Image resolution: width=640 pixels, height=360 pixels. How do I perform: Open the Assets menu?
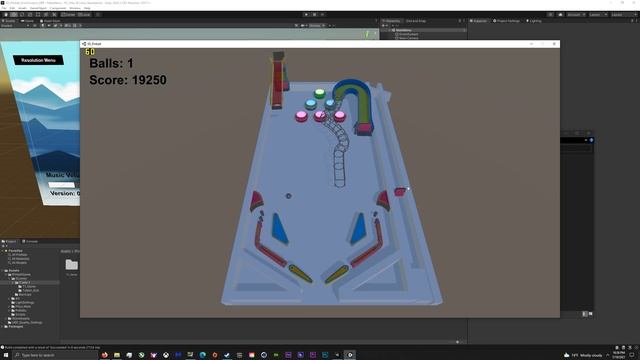coord(22,8)
